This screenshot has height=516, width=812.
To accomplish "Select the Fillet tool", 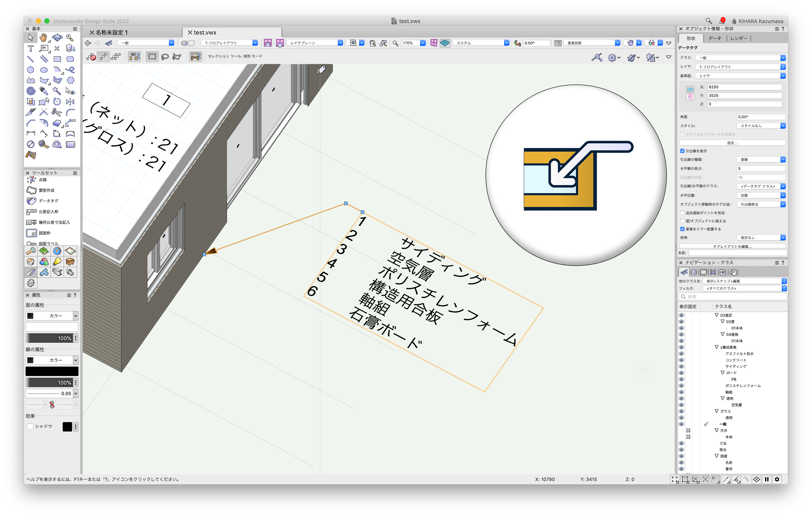I will [70, 112].
